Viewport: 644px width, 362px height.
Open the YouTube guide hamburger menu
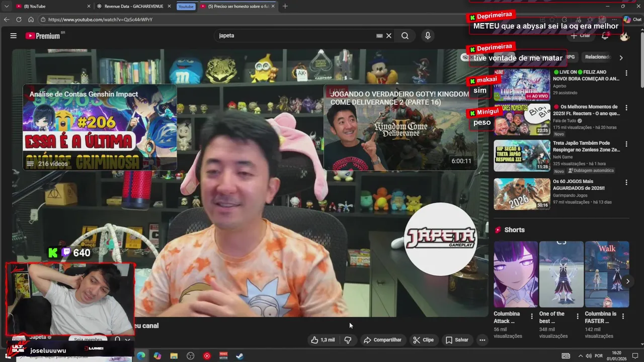coord(14,36)
